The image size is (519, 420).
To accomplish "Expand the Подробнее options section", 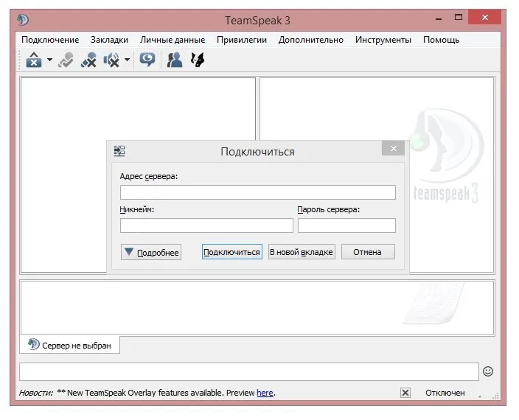I will (x=151, y=252).
